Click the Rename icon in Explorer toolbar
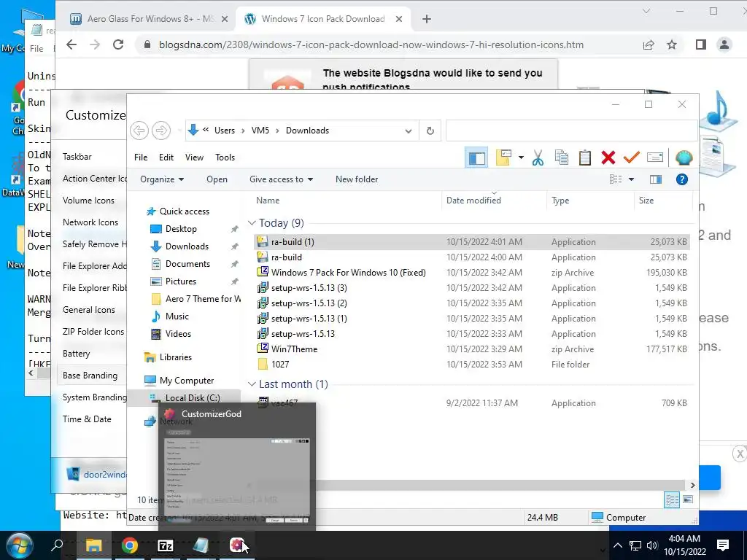This screenshot has height=560, width=747. pyautogui.click(x=655, y=157)
